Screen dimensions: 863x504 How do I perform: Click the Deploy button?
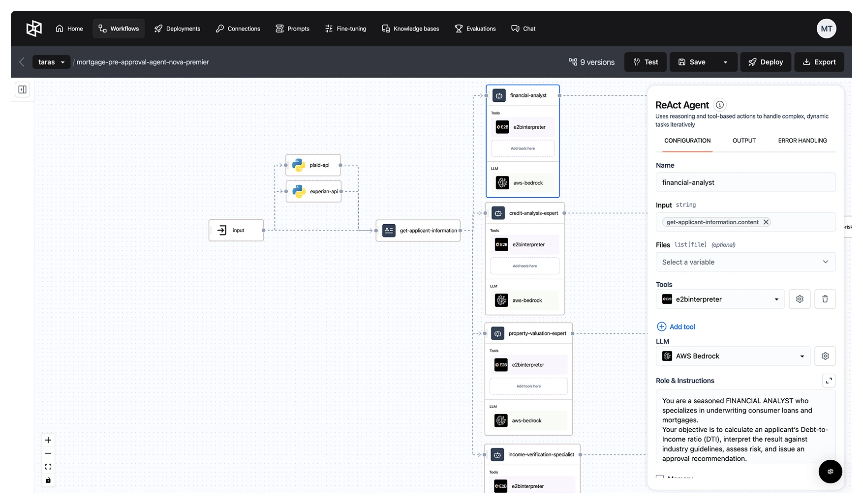click(x=766, y=62)
